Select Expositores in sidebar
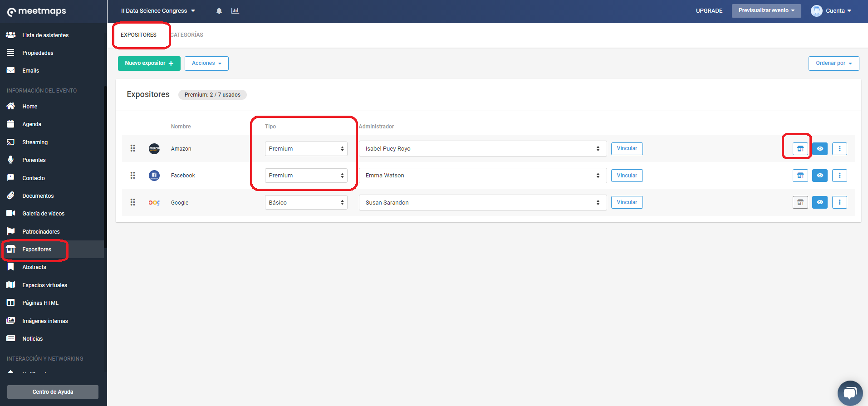The width and height of the screenshot is (868, 406). (52, 249)
